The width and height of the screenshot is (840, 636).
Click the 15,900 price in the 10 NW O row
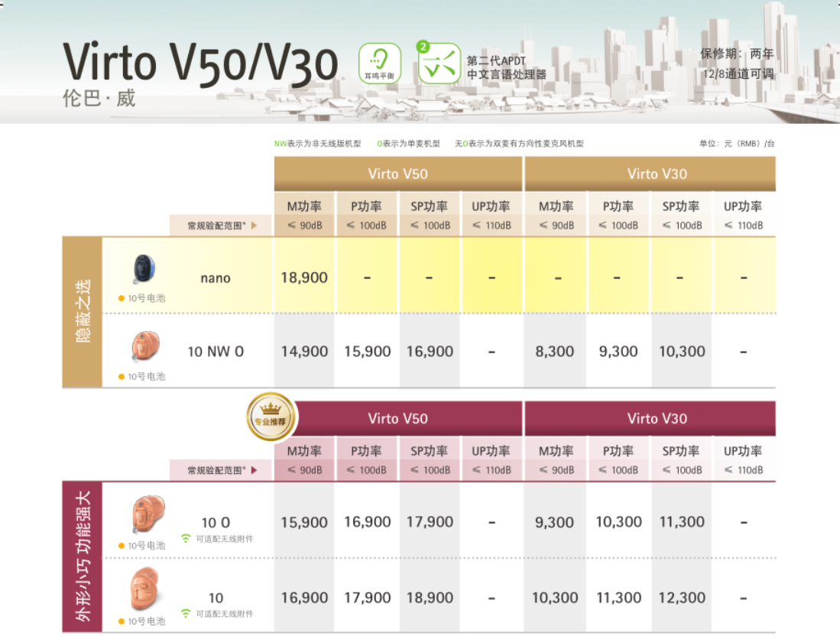click(368, 352)
